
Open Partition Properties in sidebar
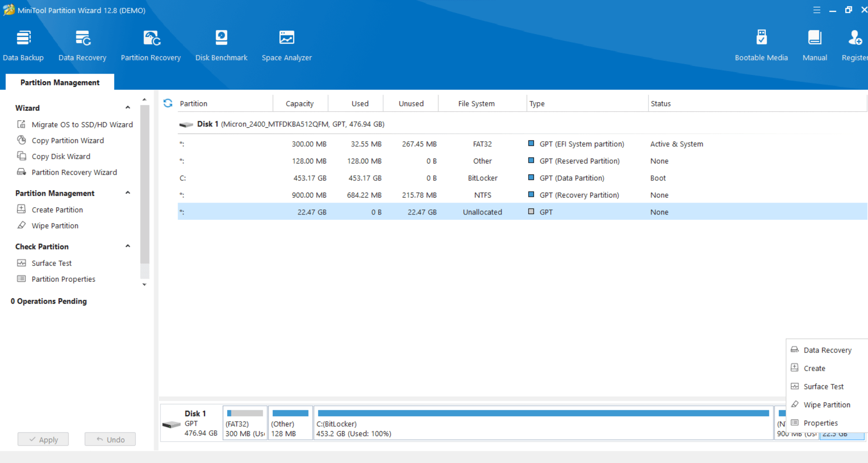tap(56, 279)
